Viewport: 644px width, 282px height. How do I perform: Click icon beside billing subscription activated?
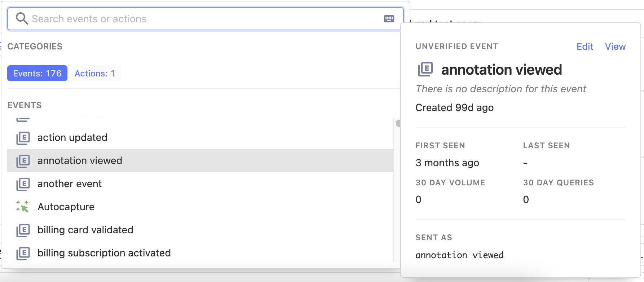pyautogui.click(x=23, y=253)
